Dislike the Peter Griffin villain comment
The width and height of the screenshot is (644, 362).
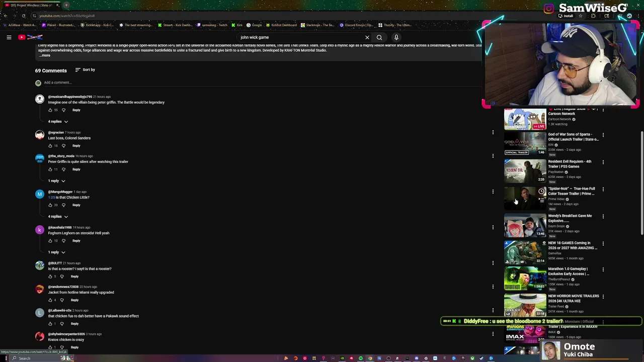[63, 110]
